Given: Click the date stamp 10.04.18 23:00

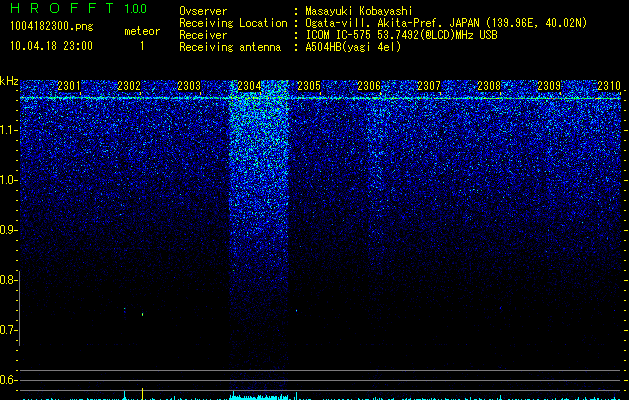Looking at the screenshot, I should [51, 46].
